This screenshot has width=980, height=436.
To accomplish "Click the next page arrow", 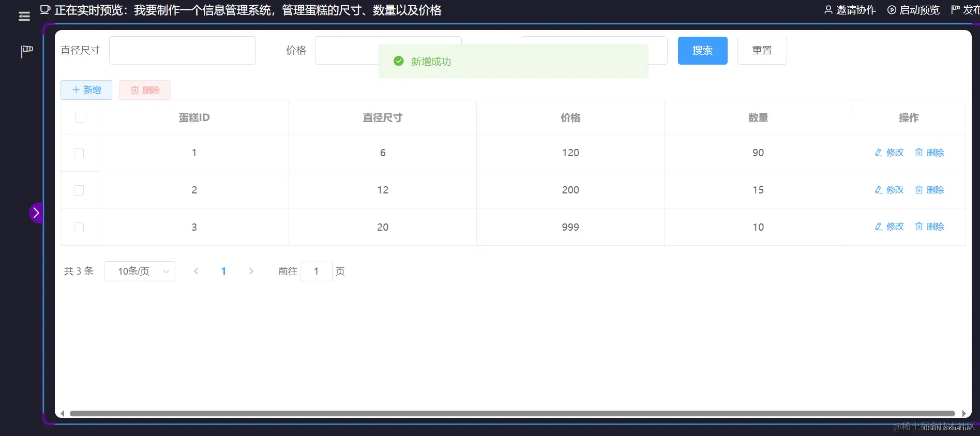I will [251, 271].
